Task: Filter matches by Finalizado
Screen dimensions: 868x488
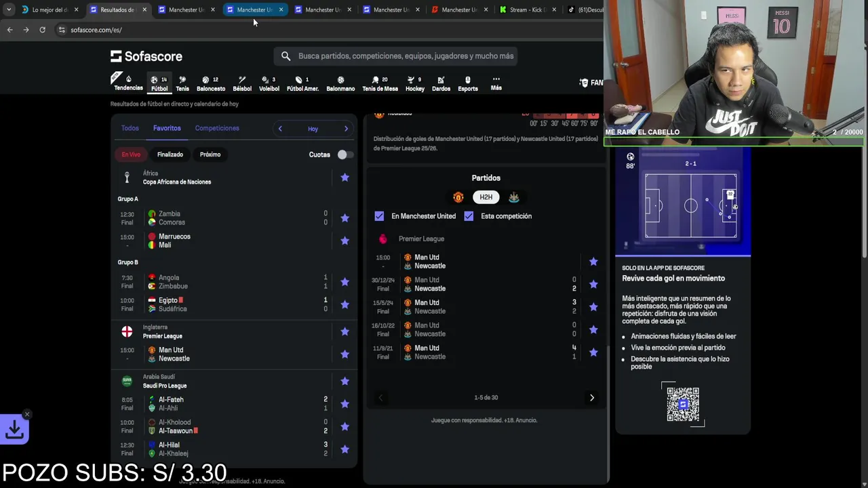Action: (x=170, y=155)
